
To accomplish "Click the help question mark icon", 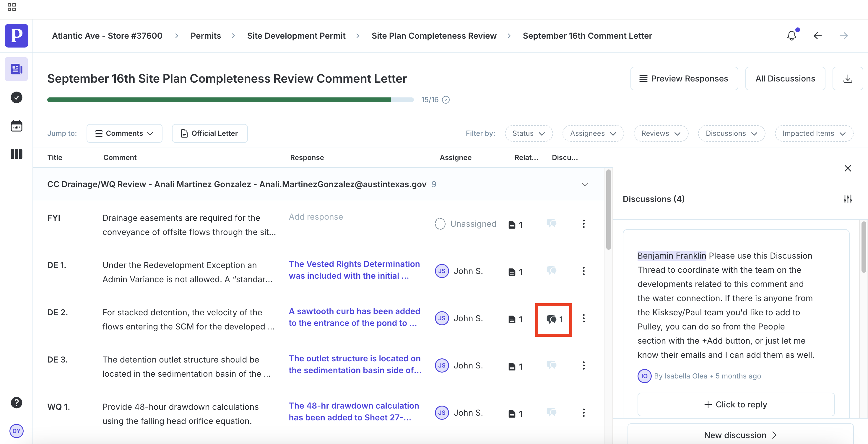I will (16, 403).
